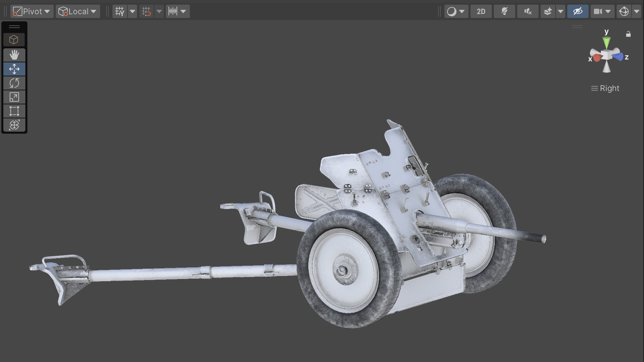The image size is (644, 362).
Task: Open the Local handle rotation dropdown
Action: click(78, 11)
